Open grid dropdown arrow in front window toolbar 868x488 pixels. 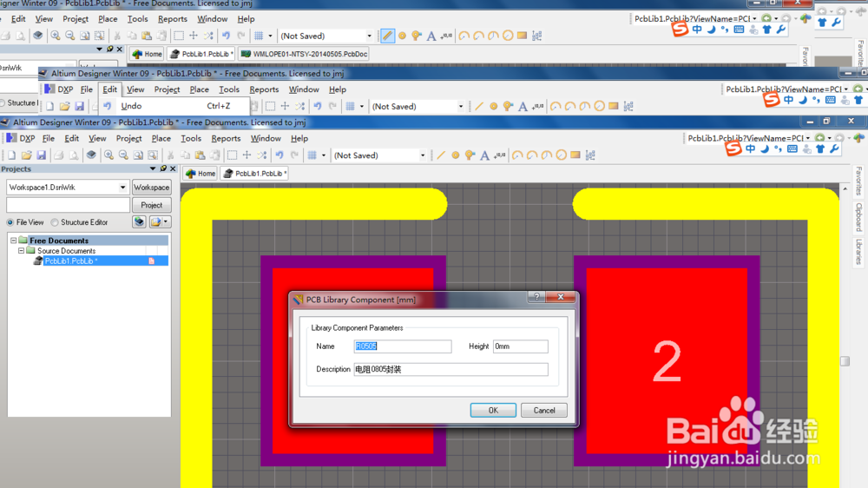[x=324, y=155]
